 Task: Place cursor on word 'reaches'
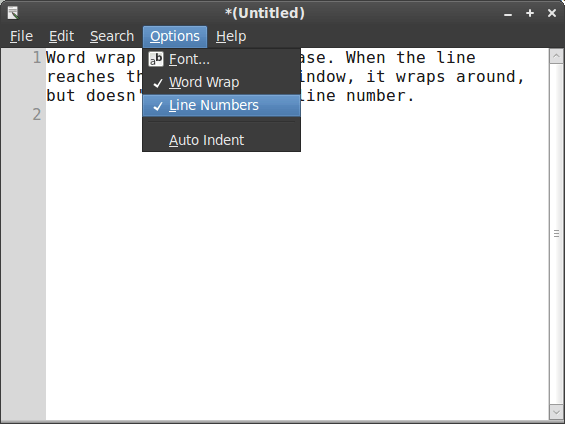point(81,77)
